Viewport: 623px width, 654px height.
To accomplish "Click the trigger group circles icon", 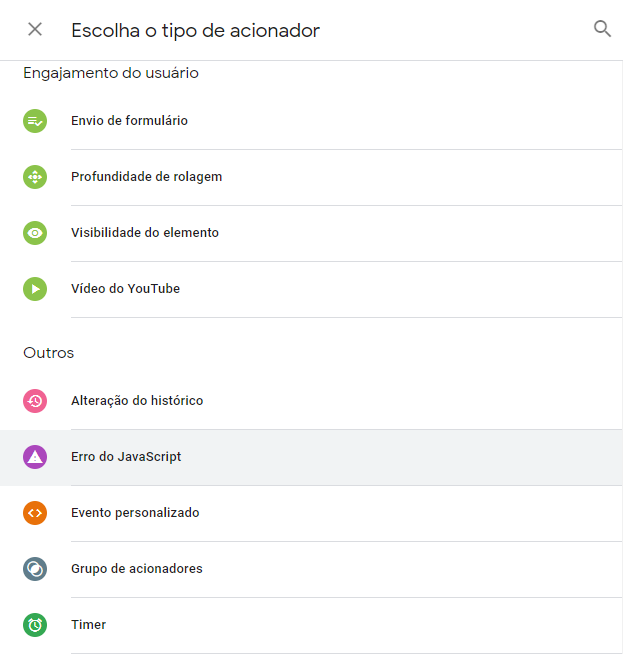I will tap(35, 569).
